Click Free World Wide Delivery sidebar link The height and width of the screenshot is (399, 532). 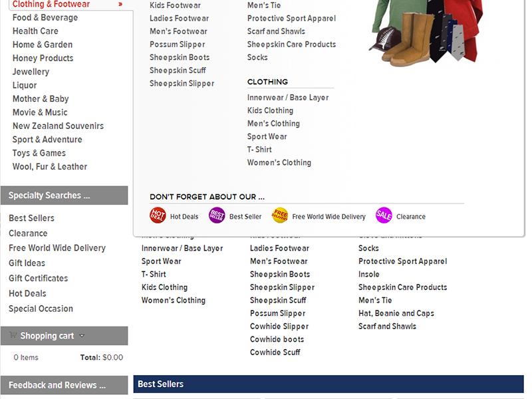(x=57, y=248)
